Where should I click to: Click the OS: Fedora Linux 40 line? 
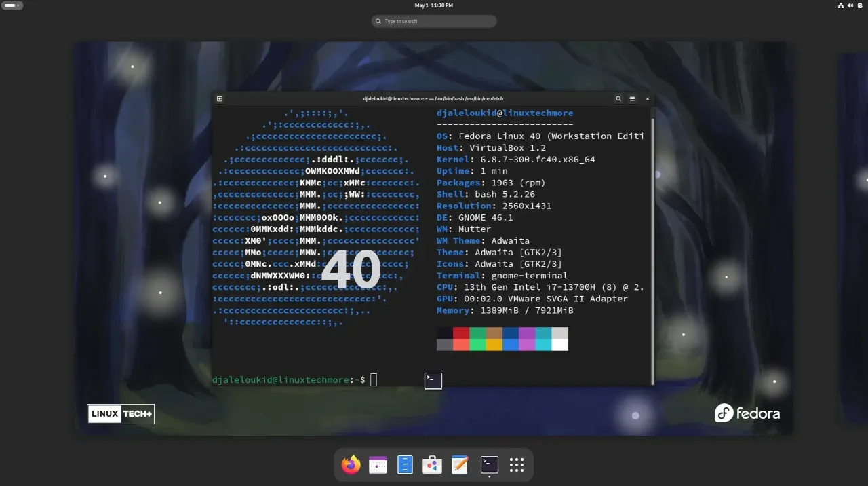540,136
